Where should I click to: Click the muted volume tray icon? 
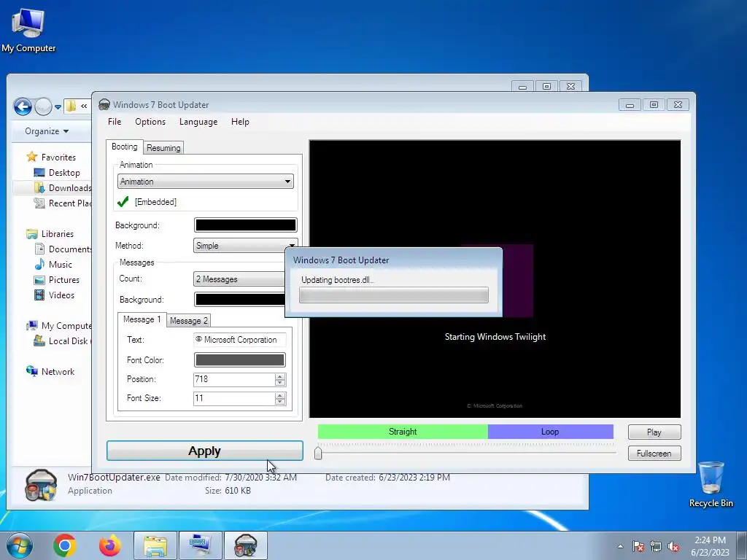click(x=673, y=546)
